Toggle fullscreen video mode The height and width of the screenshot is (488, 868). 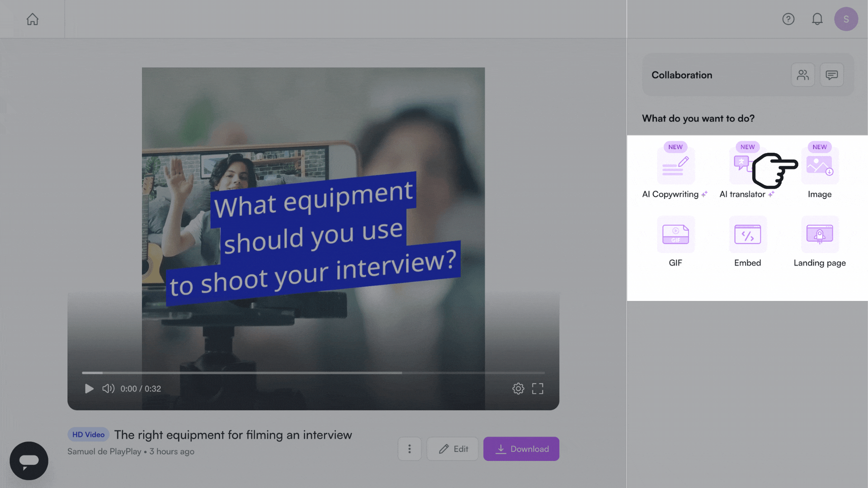click(538, 389)
